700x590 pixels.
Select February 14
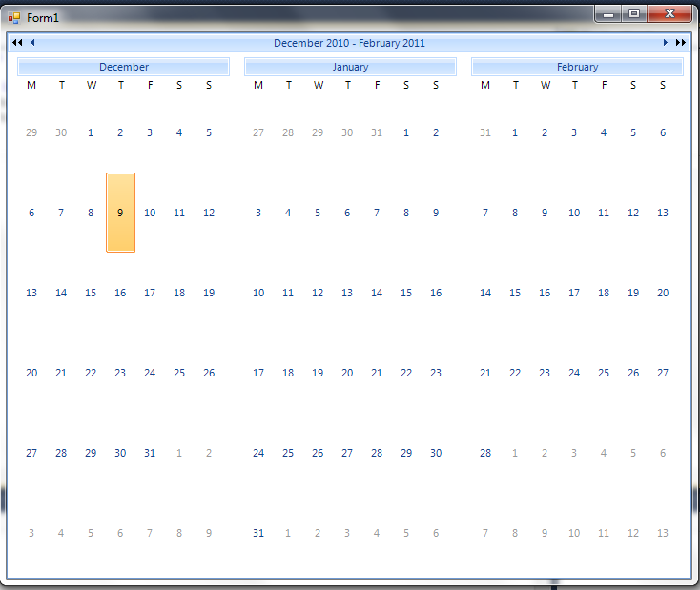[x=485, y=293]
